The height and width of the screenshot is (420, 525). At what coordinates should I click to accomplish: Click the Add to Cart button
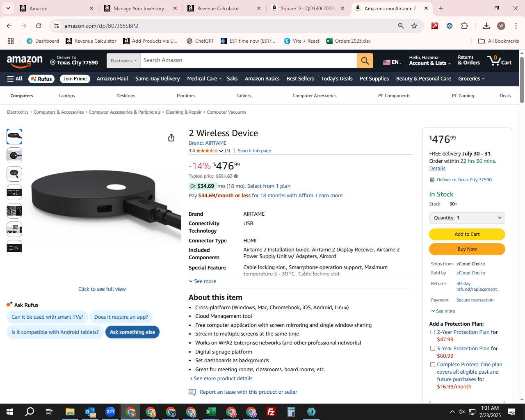coord(467,234)
